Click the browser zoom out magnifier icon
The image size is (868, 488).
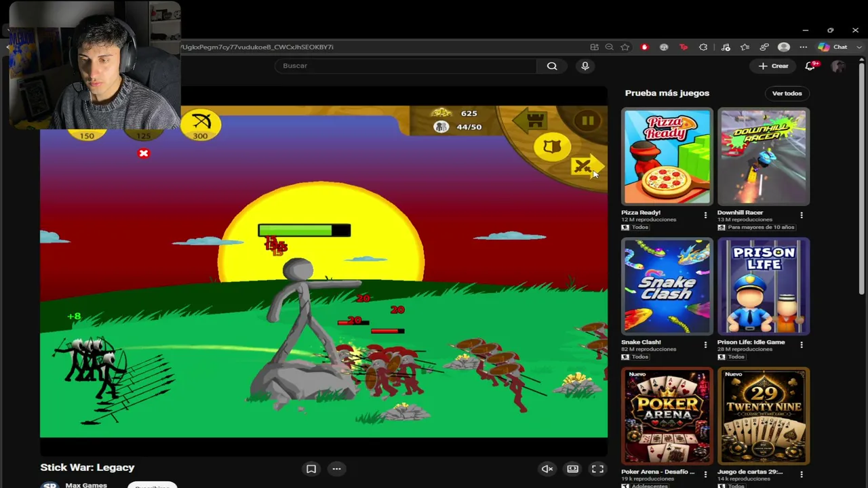[609, 47]
